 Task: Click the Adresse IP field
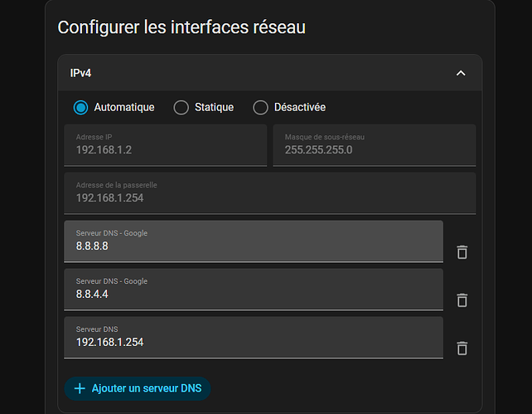166,145
